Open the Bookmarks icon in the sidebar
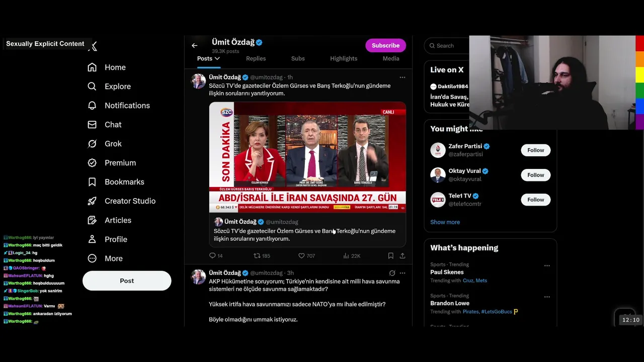Screen dimensions: 644x362 click(92, 182)
